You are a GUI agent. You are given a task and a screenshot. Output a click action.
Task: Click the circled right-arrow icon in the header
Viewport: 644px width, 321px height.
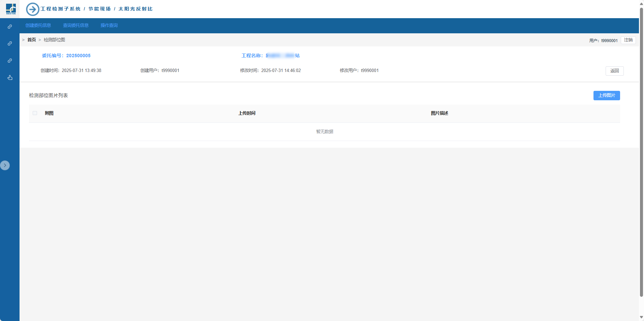(33, 9)
